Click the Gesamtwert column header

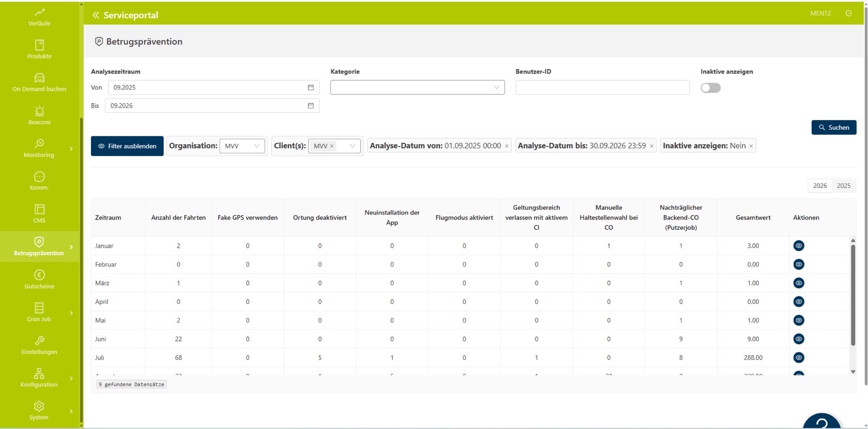click(753, 218)
